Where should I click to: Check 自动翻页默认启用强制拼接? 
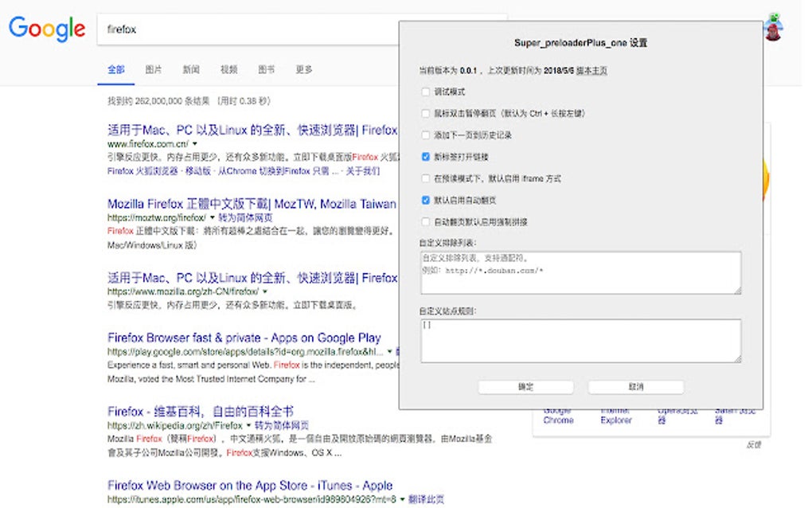tap(425, 221)
